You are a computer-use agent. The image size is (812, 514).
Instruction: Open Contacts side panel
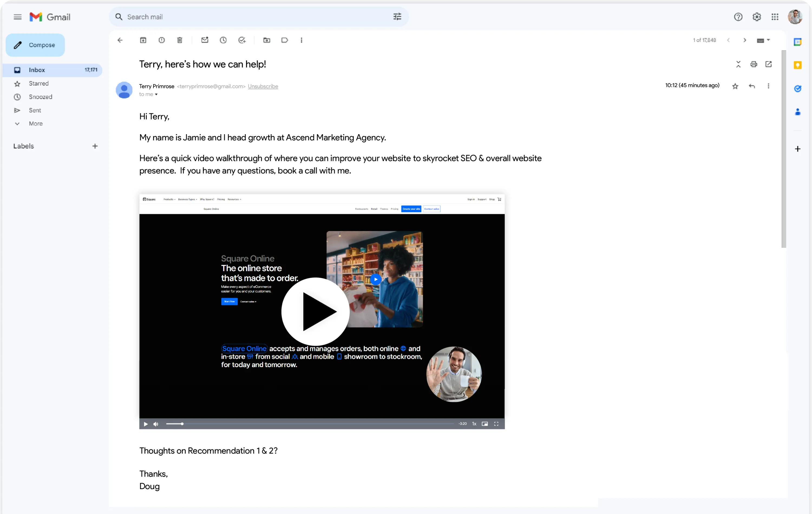click(x=797, y=111)
